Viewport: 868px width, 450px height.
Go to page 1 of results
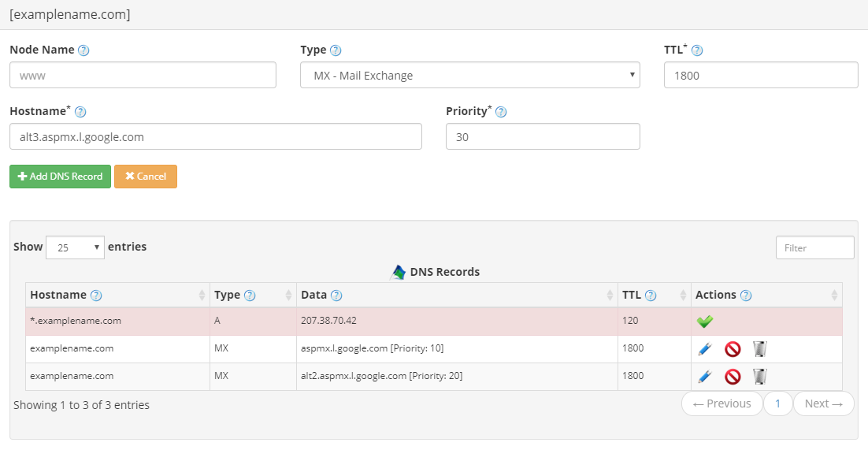click(x=777, y=404)
